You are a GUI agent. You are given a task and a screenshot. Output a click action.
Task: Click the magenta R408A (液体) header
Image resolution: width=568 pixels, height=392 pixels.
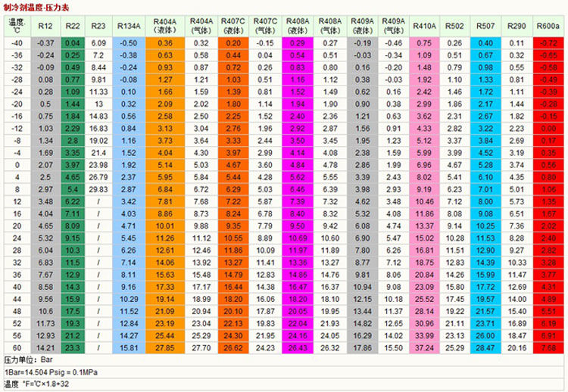pyautogui.click(x=298, y=26)
